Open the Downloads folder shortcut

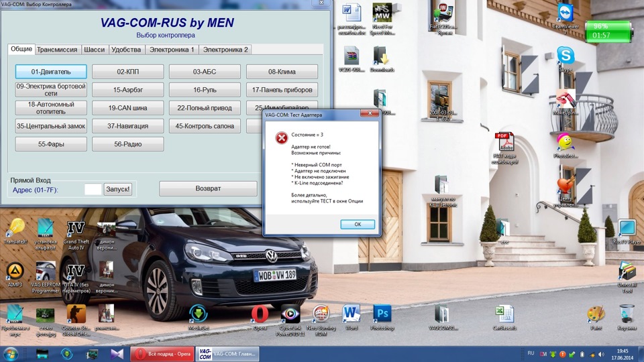[x=382, y=59]
